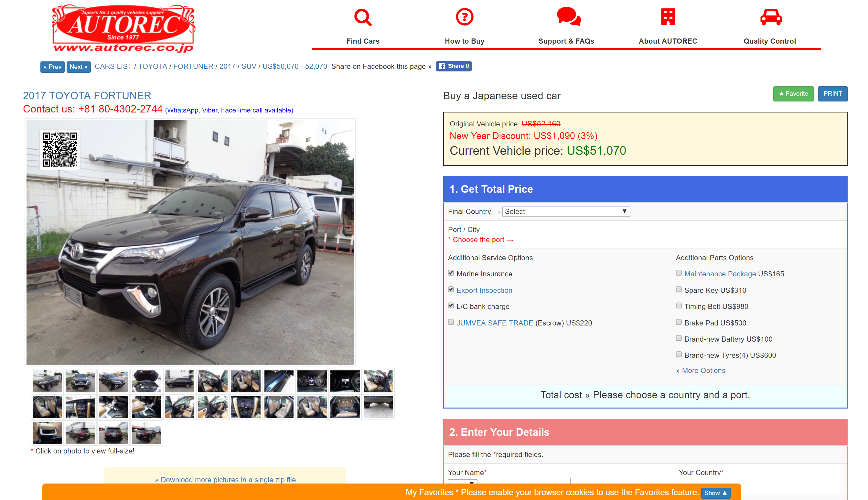
Task: Open tyre close-up thumbnail in second row
Action: [x=378, y=407]
